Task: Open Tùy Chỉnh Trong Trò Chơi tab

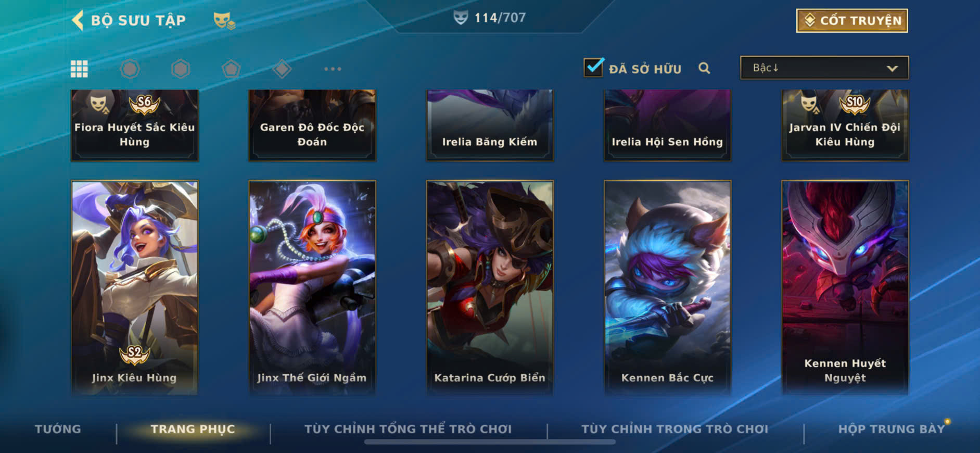Action: pyautogui.click(x=674, y=429)
